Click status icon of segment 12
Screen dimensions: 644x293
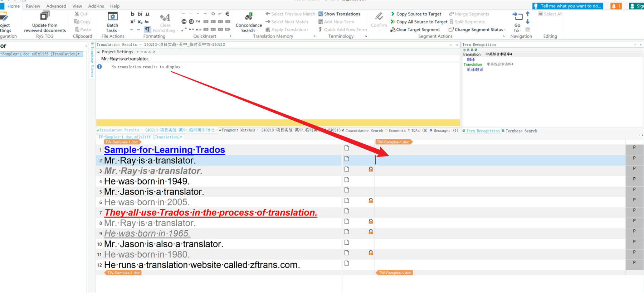[x=347, y=263]
